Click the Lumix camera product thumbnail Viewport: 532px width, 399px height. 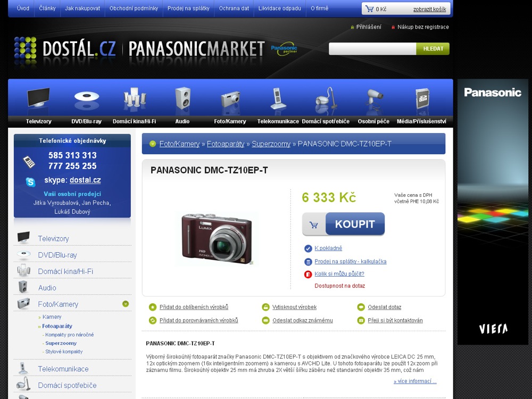pyautogui.click(x=217, y=237)
